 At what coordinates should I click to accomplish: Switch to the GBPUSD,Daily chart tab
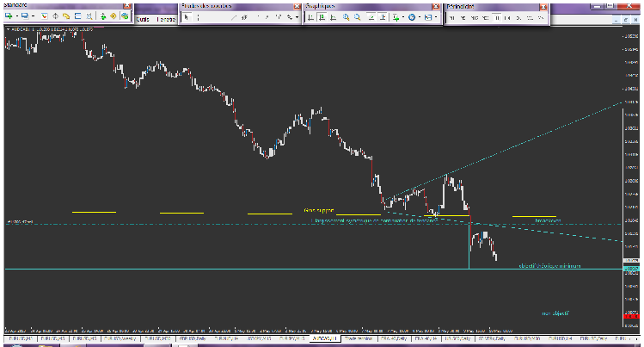pyautogui.click(x=193, y=338)
